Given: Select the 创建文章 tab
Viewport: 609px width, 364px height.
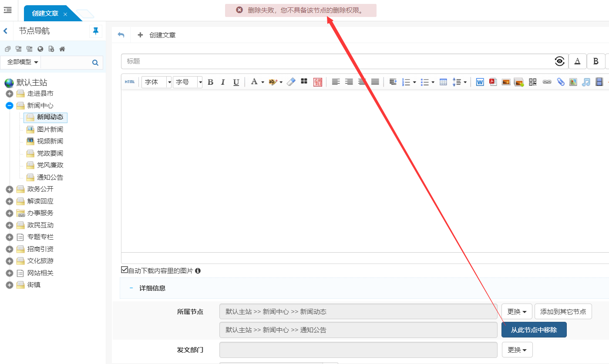Looking at the screenshot, I should point(45,13).
